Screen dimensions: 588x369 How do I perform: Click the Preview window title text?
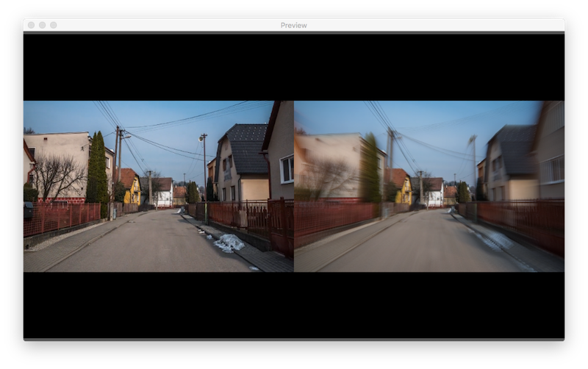tap(293, 25)
